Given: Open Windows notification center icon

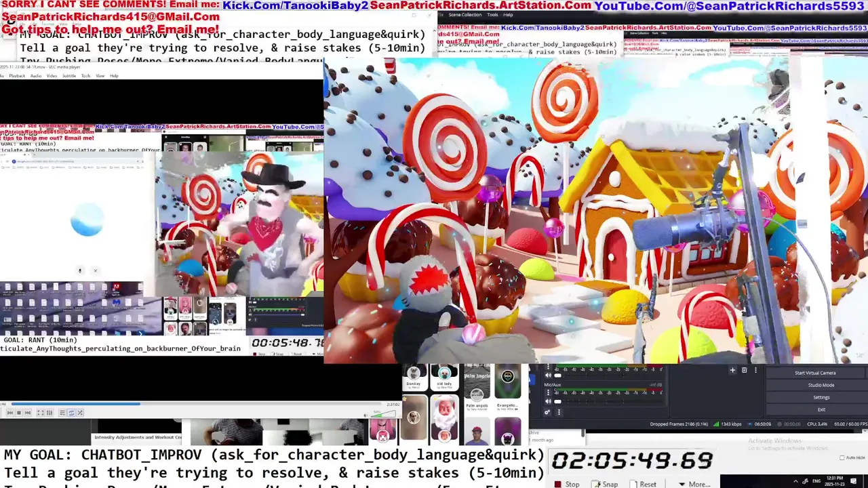Looking at the screenshot, I should (853, 481).
